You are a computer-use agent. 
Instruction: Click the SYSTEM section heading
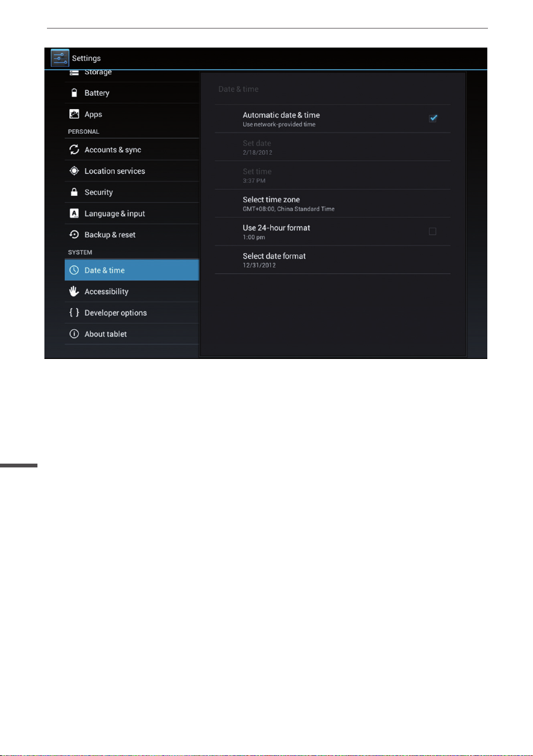pos(80,252)
